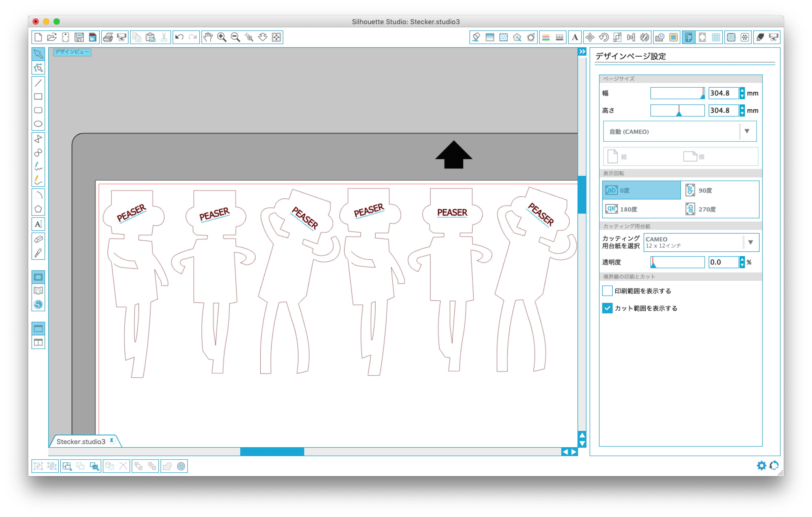The image size is (812, 517).
Task: Click the Open file folder icon
Action: point(52,37)
